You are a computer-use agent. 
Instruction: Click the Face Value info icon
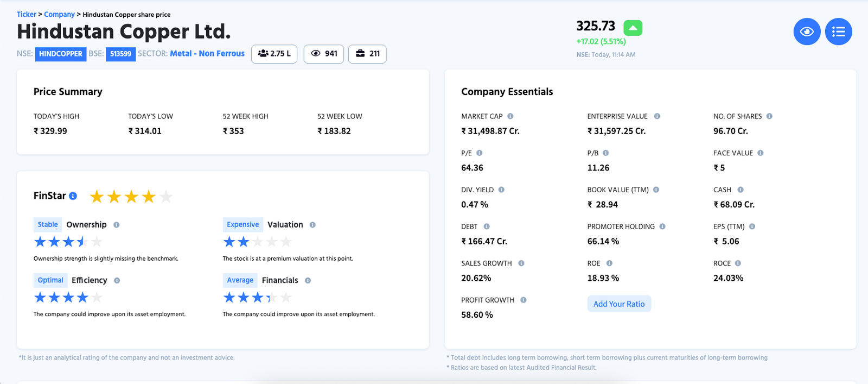click(761, 153)
